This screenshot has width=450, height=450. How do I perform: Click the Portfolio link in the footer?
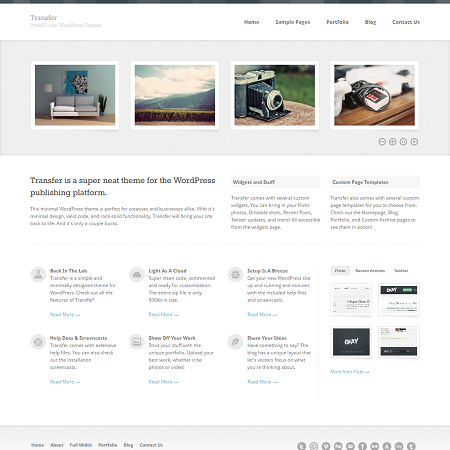pos(108,445)
